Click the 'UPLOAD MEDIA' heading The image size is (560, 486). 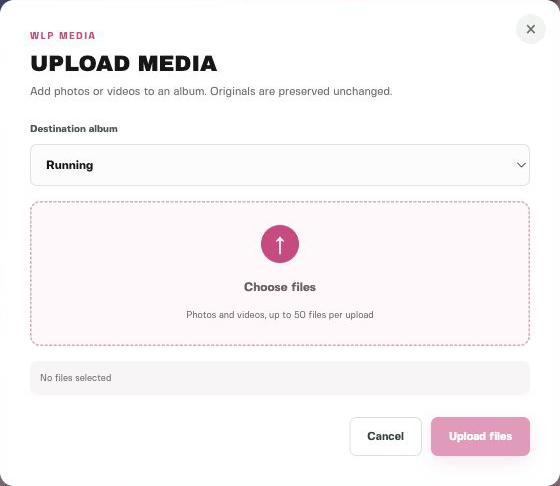pyautogui.click(x=124, y=64)
